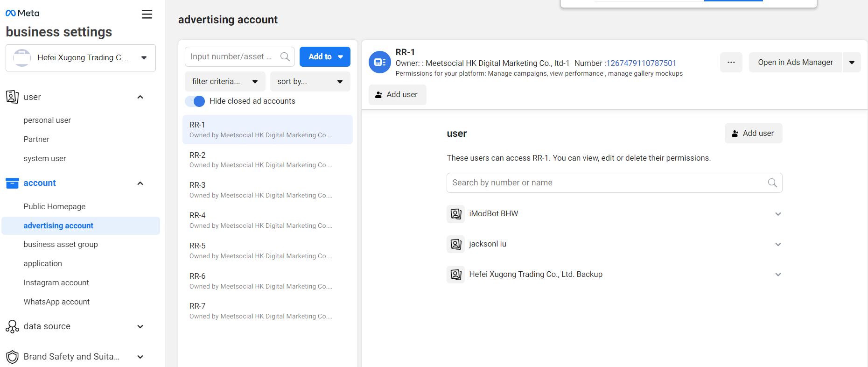Open system user menu item
The height and width of the screenshot is (367, 868).
(45, 158)
